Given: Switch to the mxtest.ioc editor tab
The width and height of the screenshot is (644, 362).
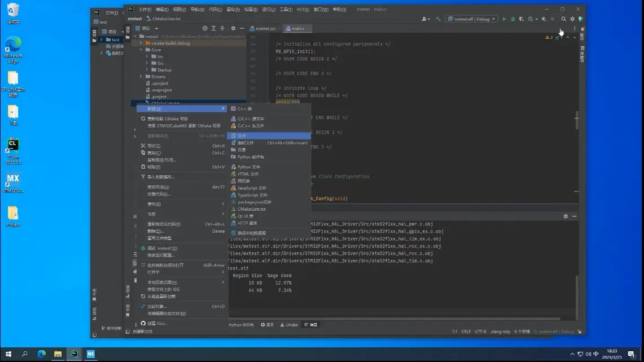Looking at the screenshot, I should (265, 28).
